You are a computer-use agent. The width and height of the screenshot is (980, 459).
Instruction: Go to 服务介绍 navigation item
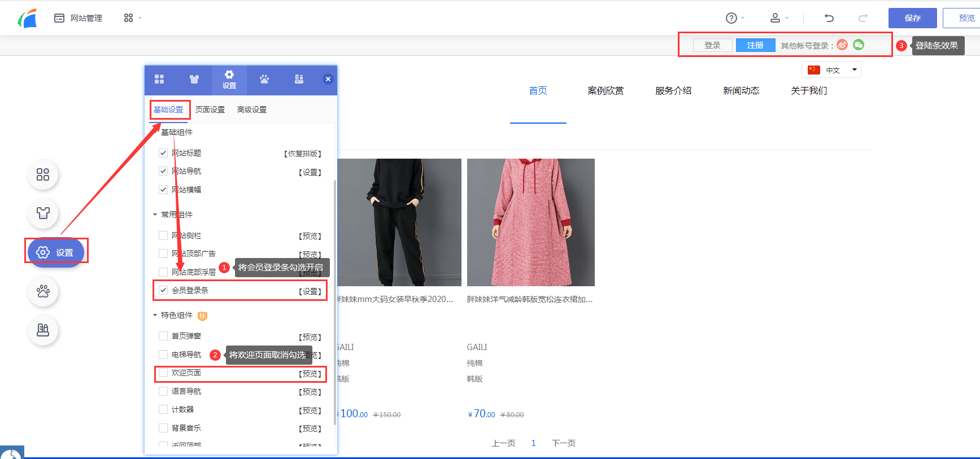click(673, 91)
